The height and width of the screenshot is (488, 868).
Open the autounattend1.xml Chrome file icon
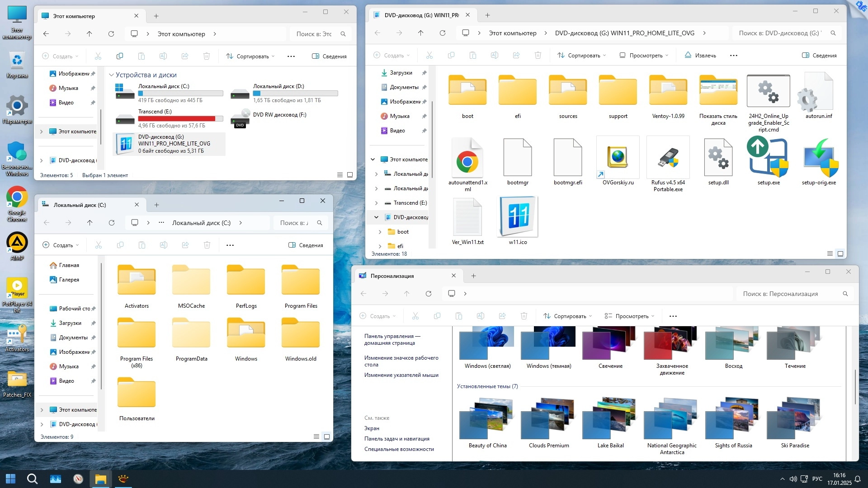coord(467,159)
